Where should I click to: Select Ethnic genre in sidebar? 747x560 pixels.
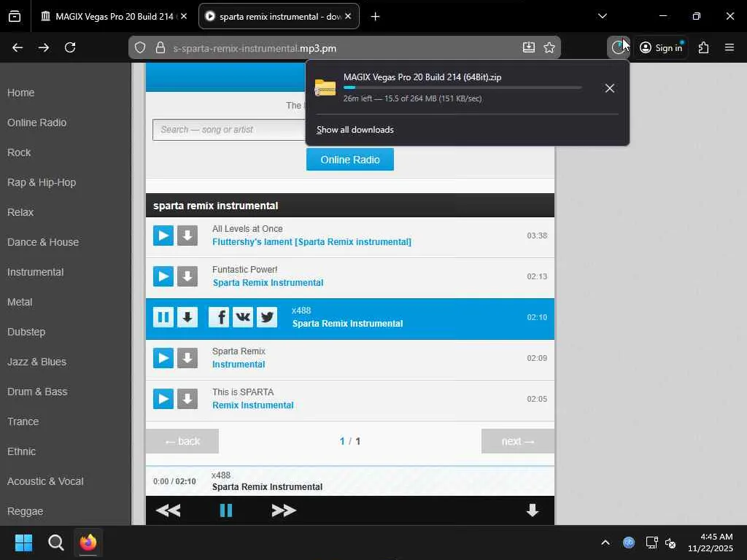point(21,452)
